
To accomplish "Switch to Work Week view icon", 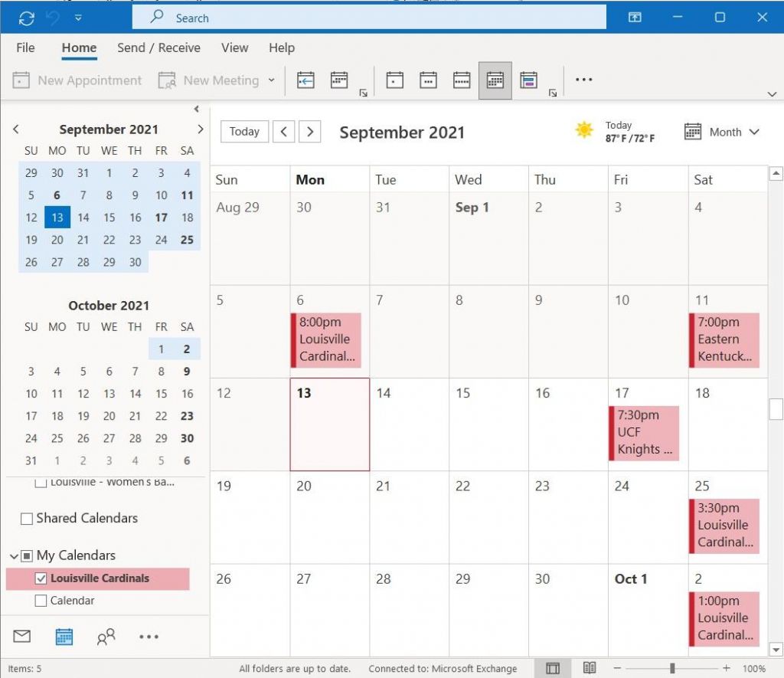I will click(x=428, y=80).
